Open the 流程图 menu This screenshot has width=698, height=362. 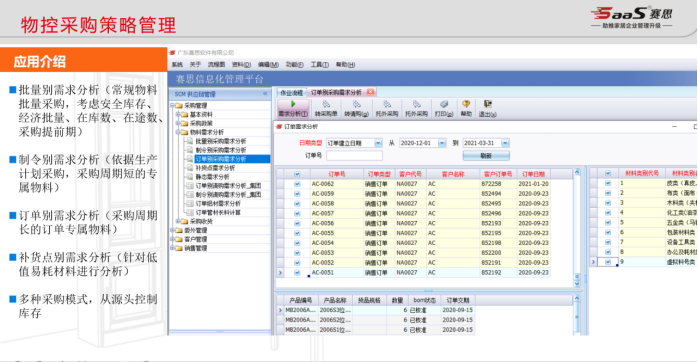point(216,65)
